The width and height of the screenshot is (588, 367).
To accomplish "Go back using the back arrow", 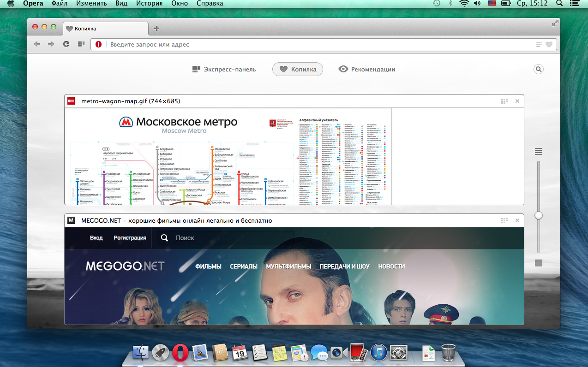I will pyautogui.click(x=37, y=44).
